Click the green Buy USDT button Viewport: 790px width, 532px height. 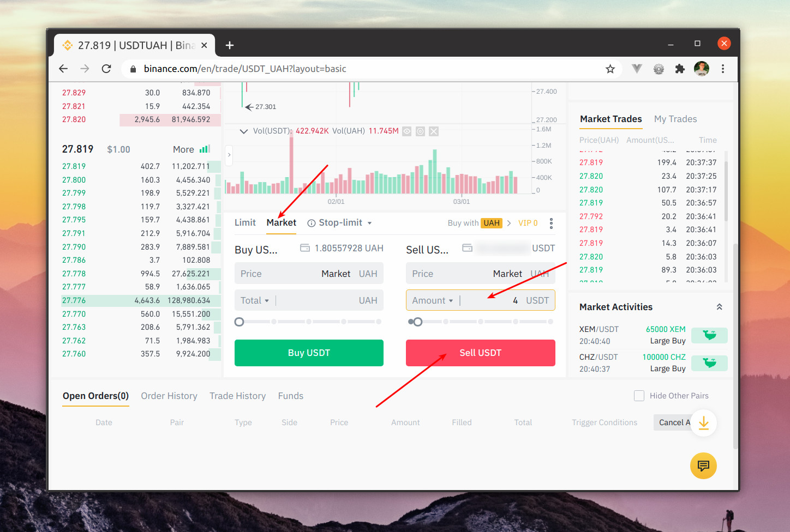tap(309, 353)
